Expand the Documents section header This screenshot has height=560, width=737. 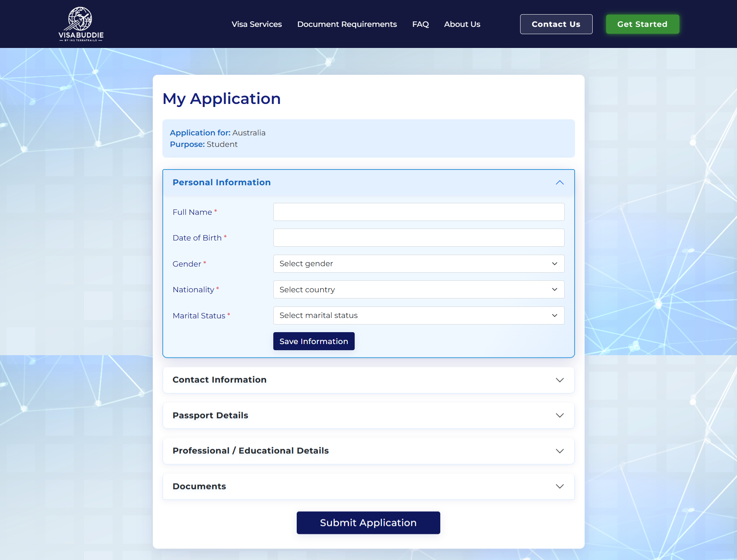tap(199, 486)
